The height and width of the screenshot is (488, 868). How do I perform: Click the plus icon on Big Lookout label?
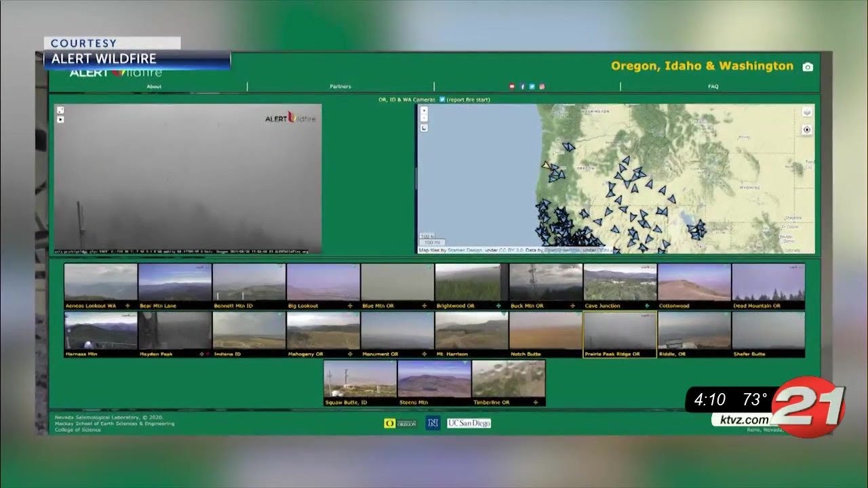pyautogui.click(x=350, y=306)
